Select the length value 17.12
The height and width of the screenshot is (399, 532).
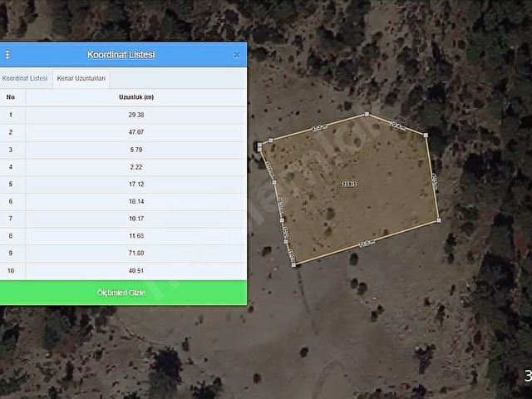tap(136, 184)
